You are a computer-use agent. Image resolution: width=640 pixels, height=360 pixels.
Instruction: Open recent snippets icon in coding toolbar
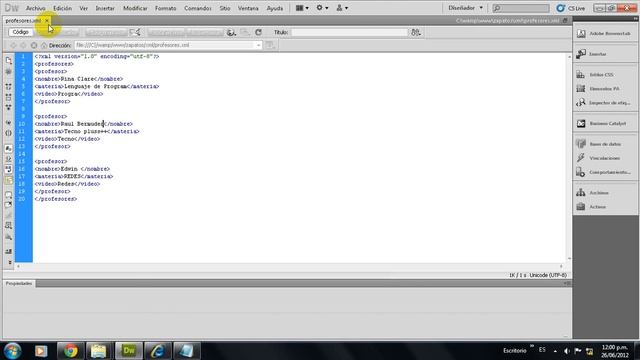[9, 226]
